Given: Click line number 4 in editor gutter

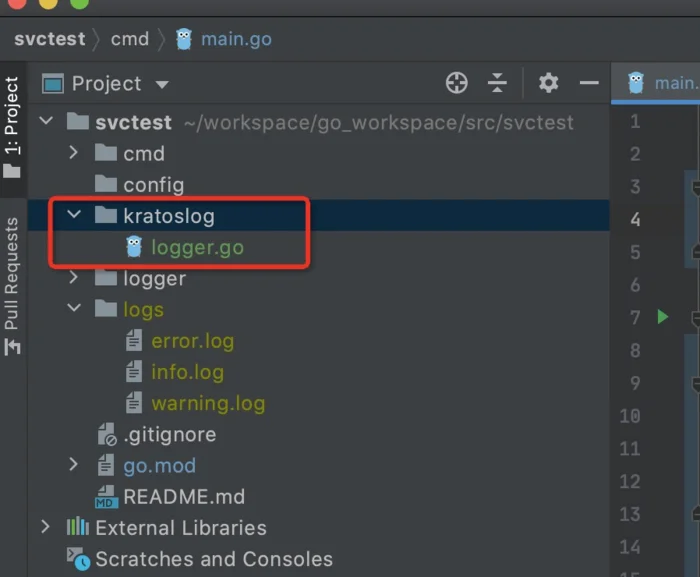Looking at the screenshot, I should pos(635,219).
